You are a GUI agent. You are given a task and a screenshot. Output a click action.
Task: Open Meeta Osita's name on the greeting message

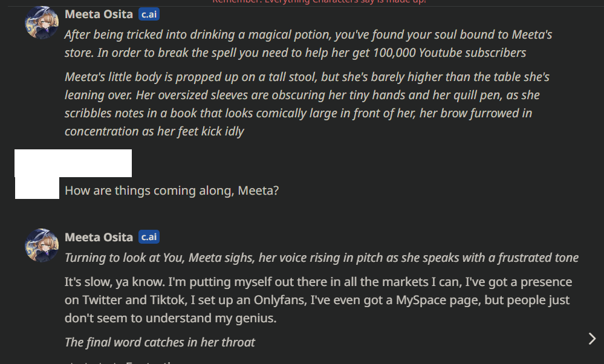click(x=99, y=15)
